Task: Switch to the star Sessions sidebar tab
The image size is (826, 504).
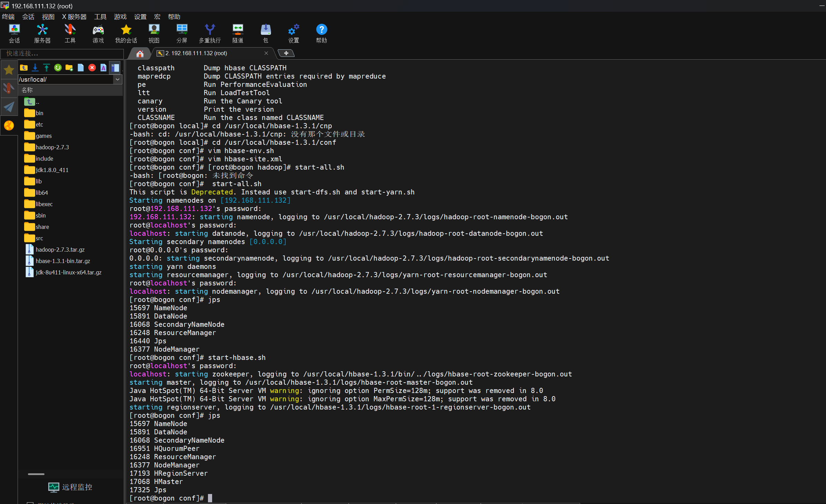Action: 9,70
